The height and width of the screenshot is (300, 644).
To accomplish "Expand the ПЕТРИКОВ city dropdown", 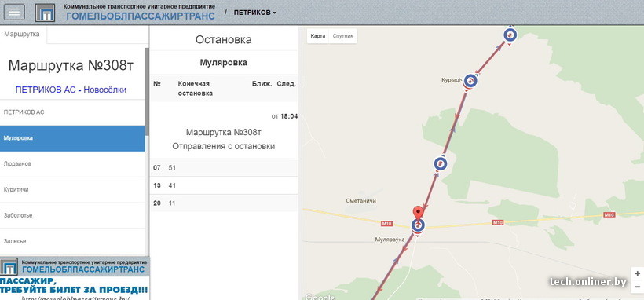I will click(x=255, y=13).
